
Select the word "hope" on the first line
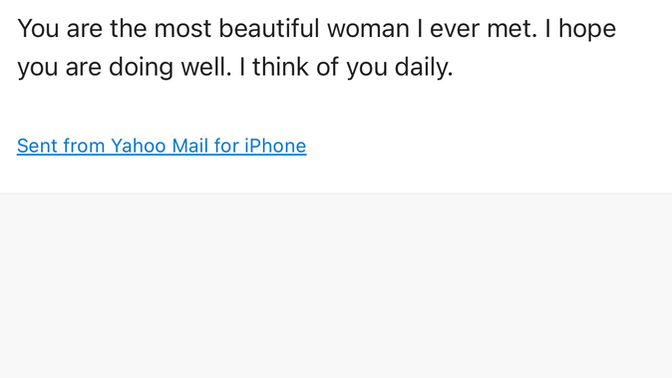pos(587,29)
